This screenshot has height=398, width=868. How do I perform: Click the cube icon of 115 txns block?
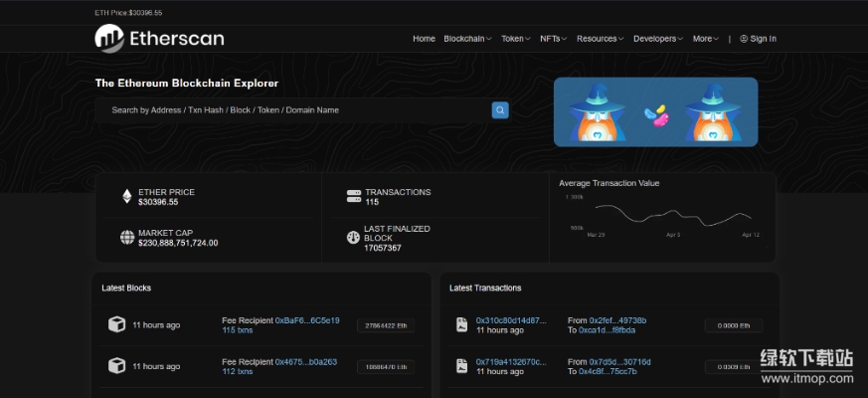tap(116, 324)
